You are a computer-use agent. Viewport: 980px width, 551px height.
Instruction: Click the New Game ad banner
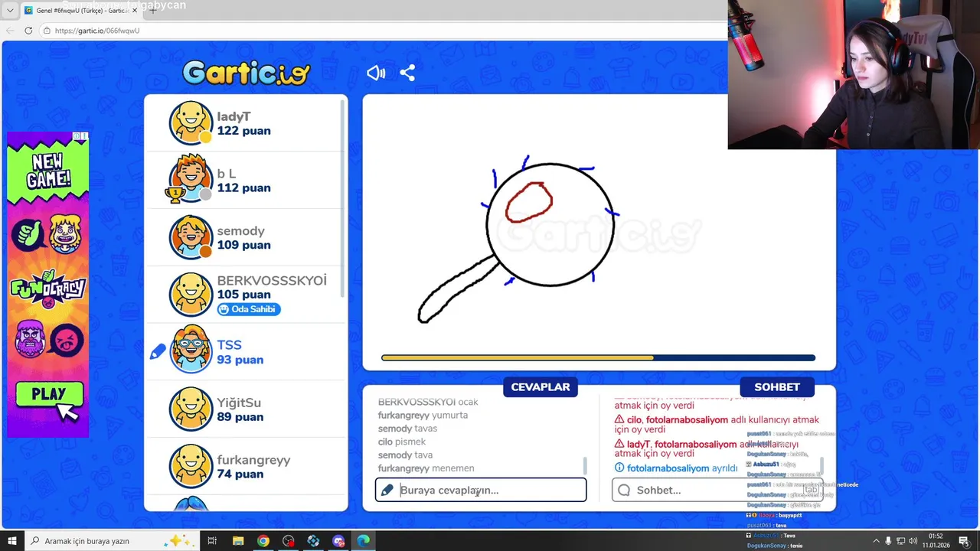click(48, 285)
